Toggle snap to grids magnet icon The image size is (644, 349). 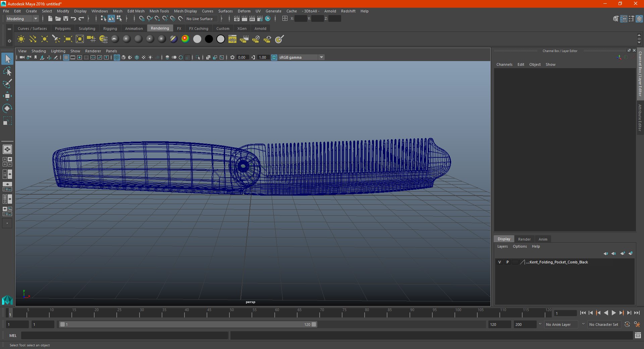[x=142, y=18]
